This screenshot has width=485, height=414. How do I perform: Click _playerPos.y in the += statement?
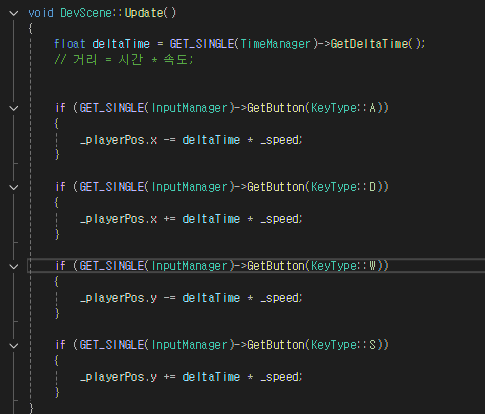[118, 377]
